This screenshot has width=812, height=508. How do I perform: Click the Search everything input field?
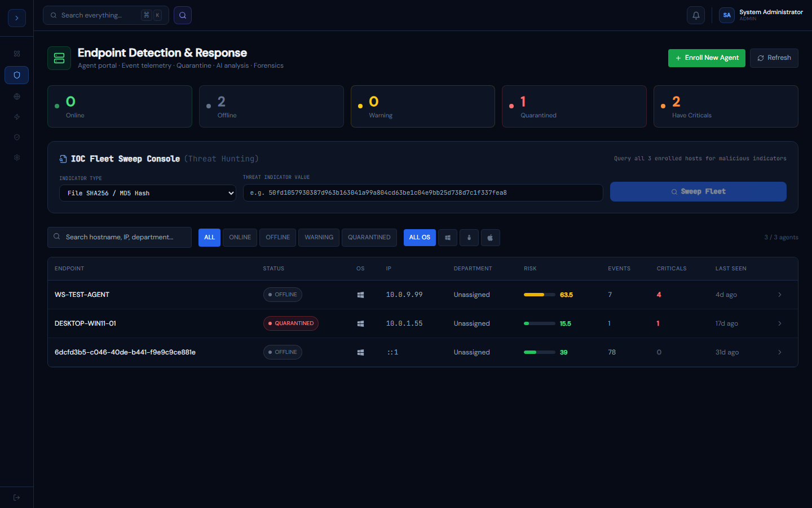[106, 15]
